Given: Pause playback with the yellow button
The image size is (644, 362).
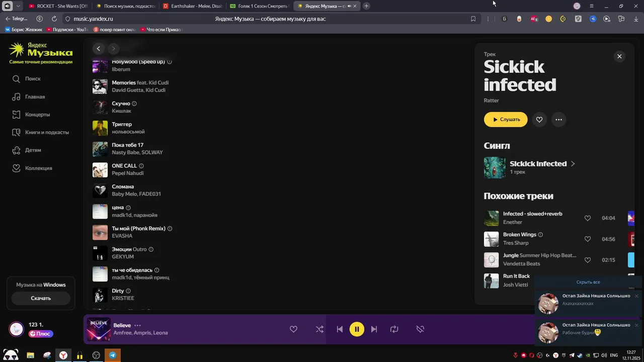Looking at the screenshot, I should click(357, 329).
